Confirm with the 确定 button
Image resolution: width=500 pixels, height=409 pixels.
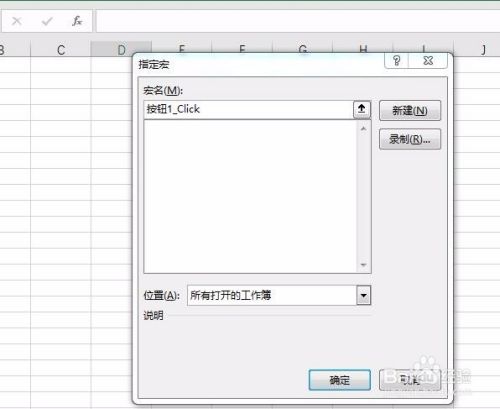(x=340, y=380)
